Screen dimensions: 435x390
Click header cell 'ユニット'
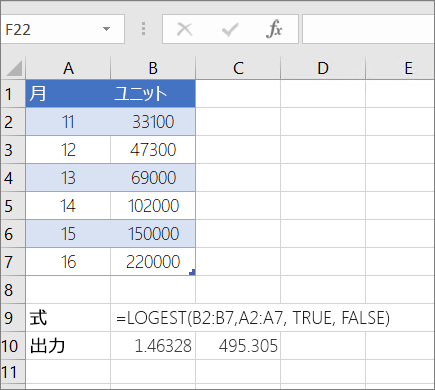pos(153,94)
